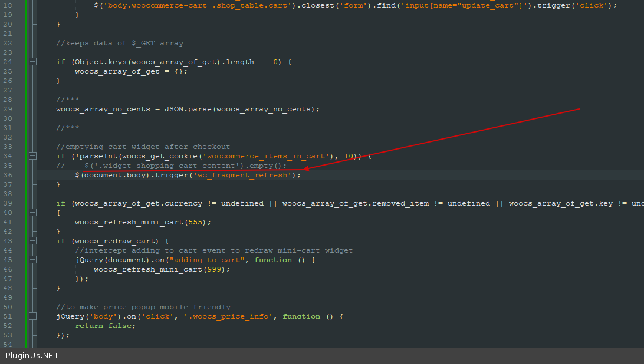The width and height of the screenshot is (644, 364).
Task: Click line number 18 in the gutter
Action: click(8, 5)
